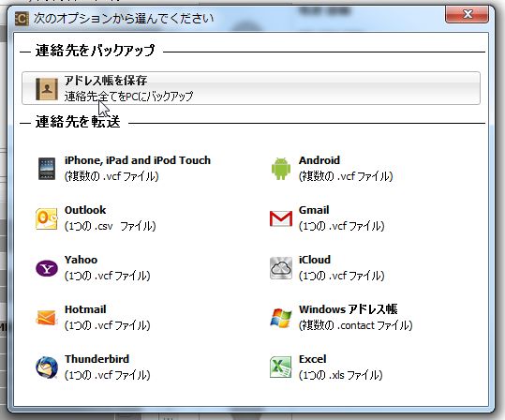The height and width of the screenshot is (420, 505).
Task: Click (複数の .vcf ファイル) under iPhone entry
Action: click(x=111, y=176)
